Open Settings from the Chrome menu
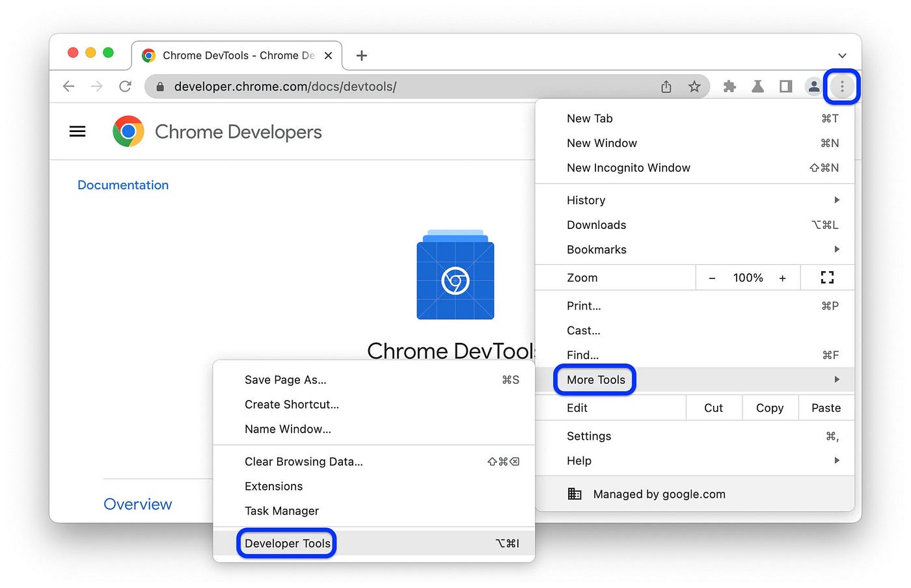This screenshot has width=911, height=588. 694,436
